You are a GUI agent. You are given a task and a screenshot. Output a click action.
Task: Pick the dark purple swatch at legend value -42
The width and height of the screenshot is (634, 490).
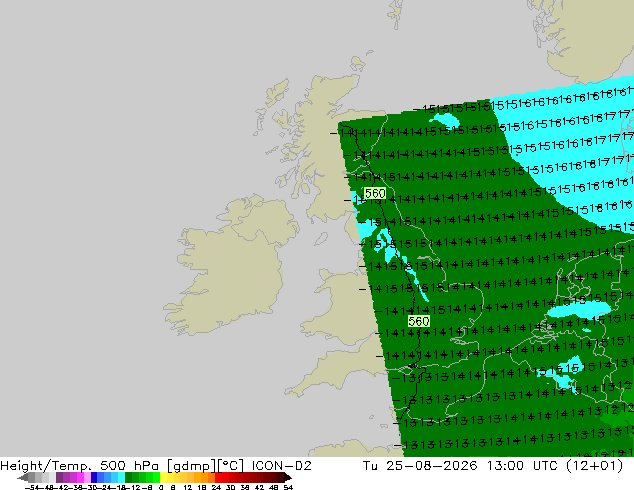tap(59, 477)
